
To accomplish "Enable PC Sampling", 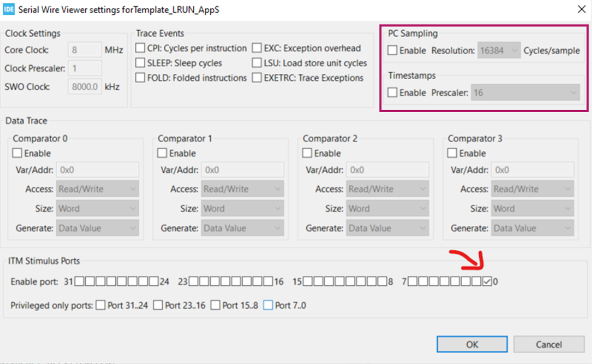I will (393, 50).
